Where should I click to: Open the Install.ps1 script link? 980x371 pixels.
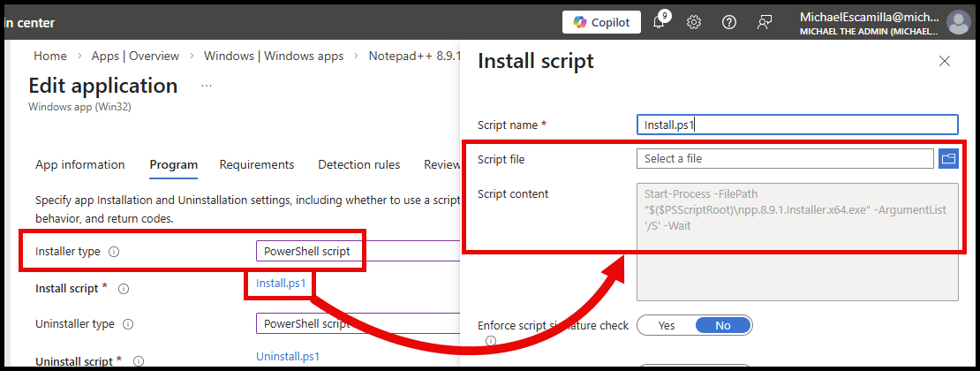click(x=282, y=284)
